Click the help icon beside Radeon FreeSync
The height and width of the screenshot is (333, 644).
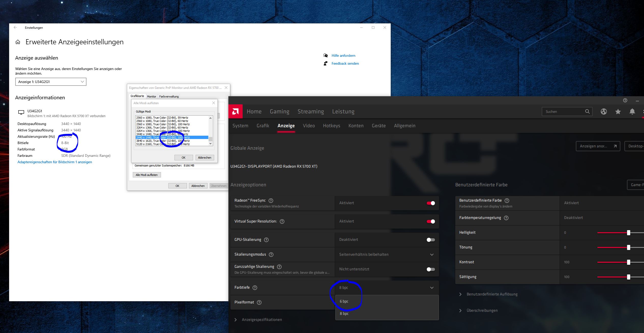pos(271,201)
